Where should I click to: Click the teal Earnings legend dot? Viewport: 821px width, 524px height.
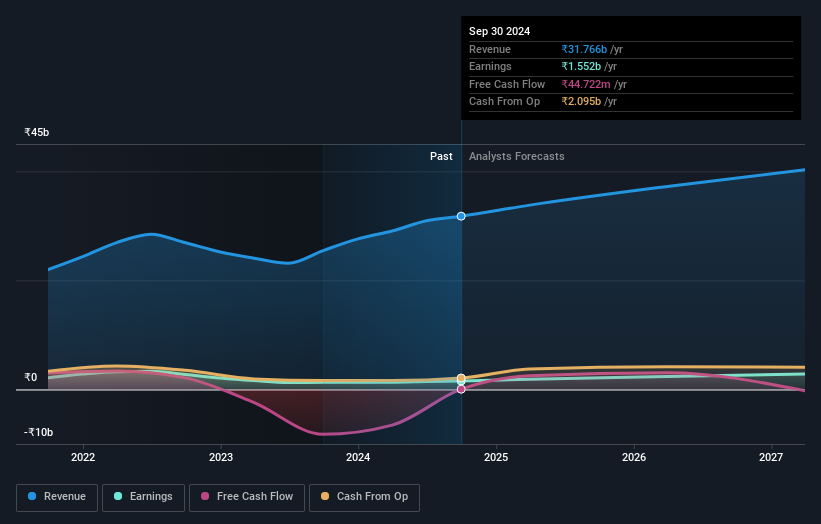point(118,496)
